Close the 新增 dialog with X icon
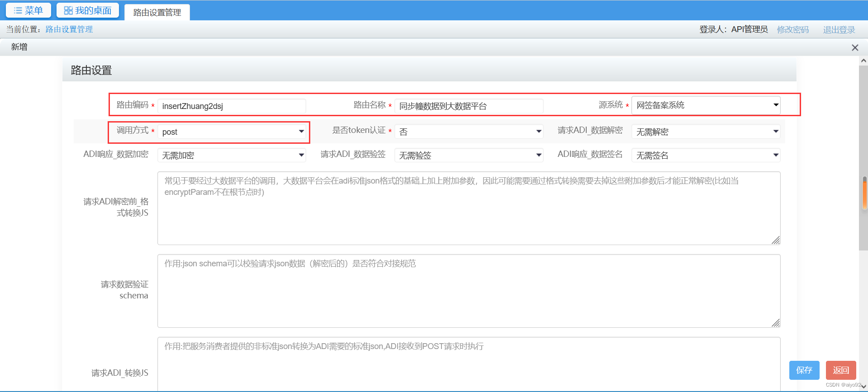 coord(855,47)
